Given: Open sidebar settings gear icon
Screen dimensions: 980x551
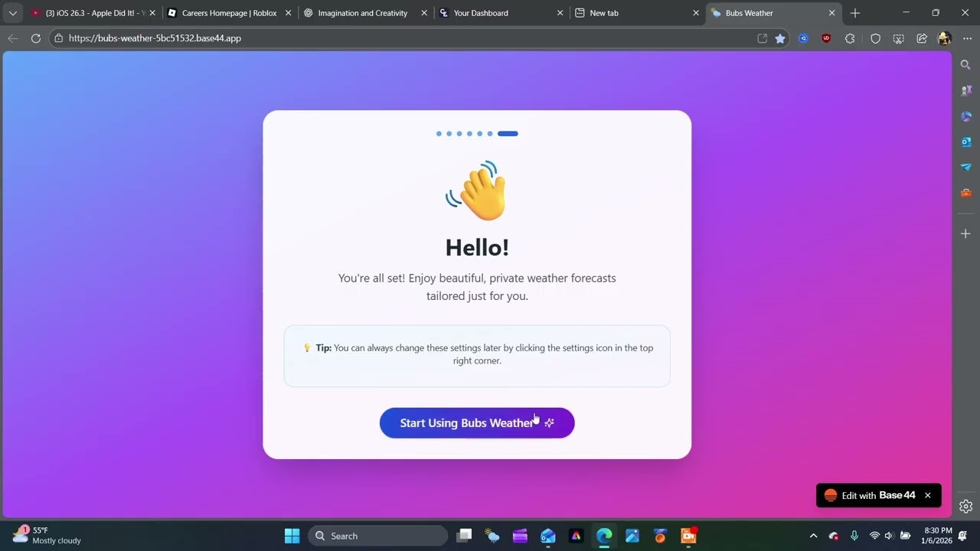Looking at the screenshot, I should pos(966,506).
